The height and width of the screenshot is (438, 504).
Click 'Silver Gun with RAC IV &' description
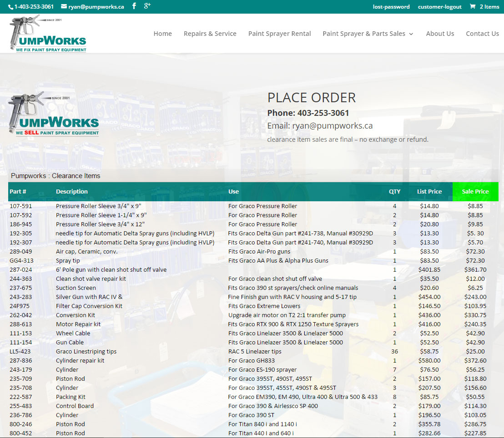coord(89,297)
